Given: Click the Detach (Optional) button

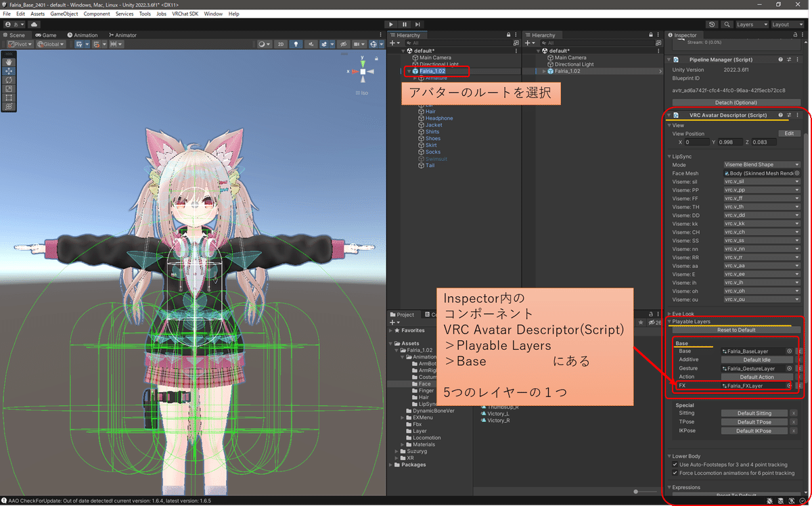Looking at the screenshot, I should (x=735, y=102).
